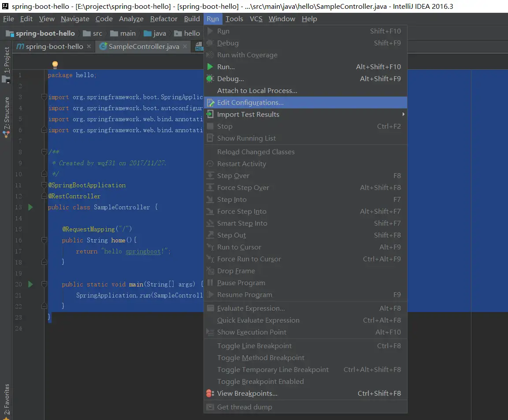The height and width of the screenshot is (420, 508).
Task: Expand the Import Test Results submenu arrow
Action: [x=403, y=115]
